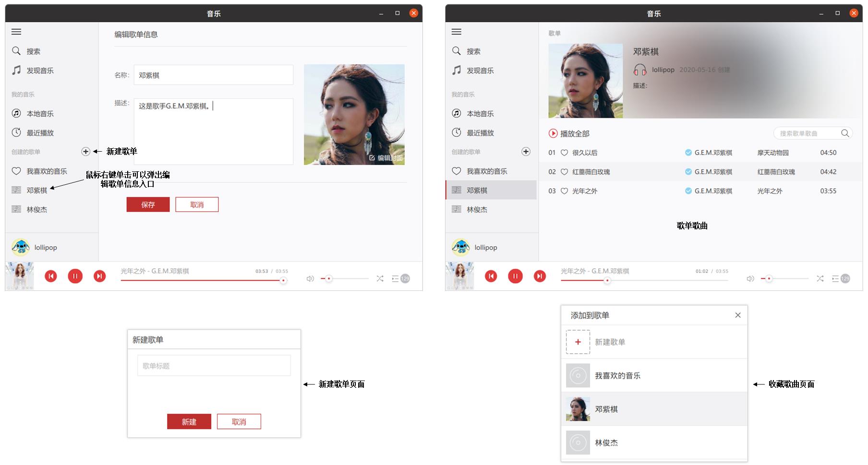Toggle shuffle mode in the playlist-songs window
This screenshot has width=868, height=465.
(x=820, y=278)
